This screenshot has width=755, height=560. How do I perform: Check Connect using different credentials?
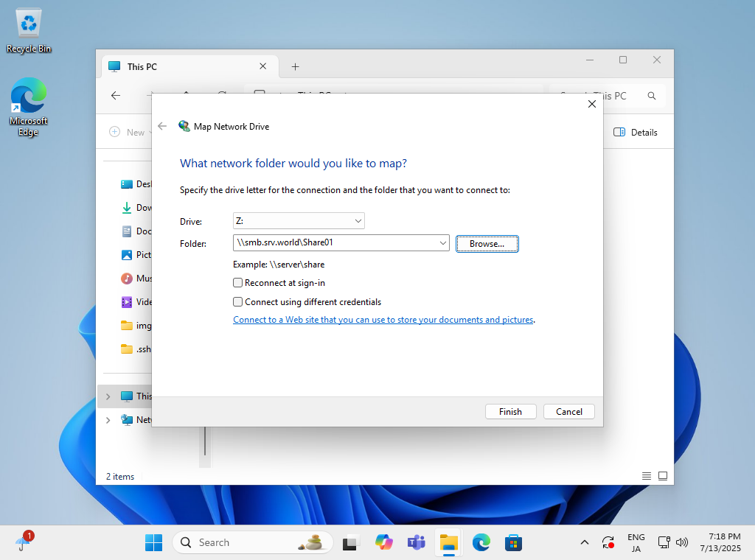tap(237, 301)
